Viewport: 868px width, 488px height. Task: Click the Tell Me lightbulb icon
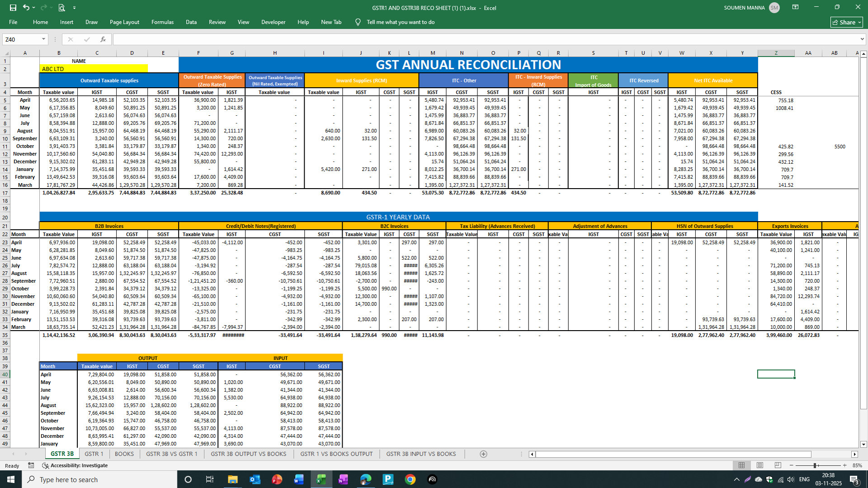tap(358, 22)
